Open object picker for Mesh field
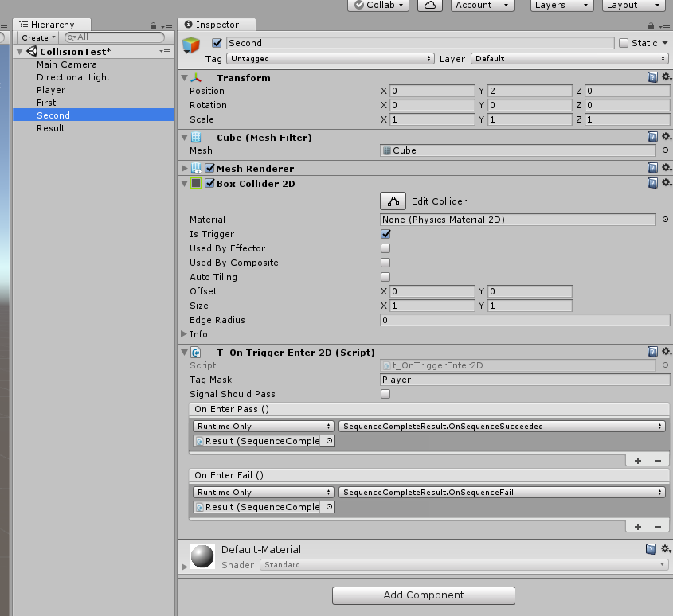The width and height of the screenshot is (673, 616). click(665, 150)
